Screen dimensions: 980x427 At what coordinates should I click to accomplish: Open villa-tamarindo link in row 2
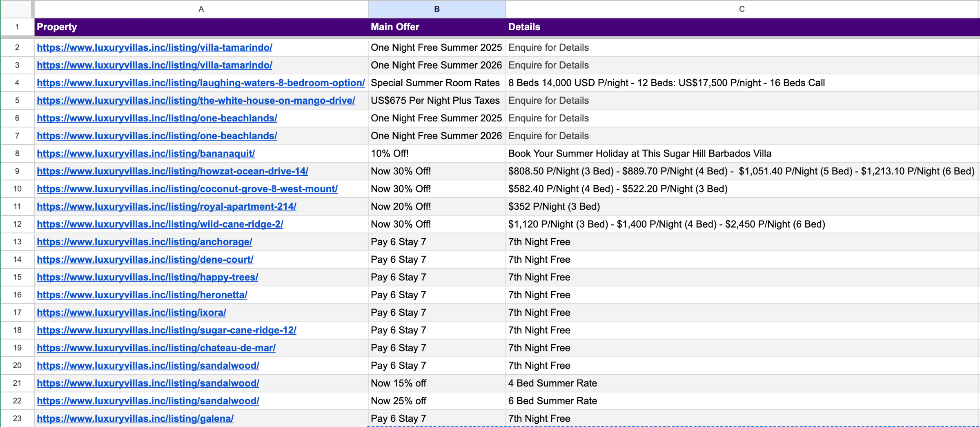tap(154, 47)
